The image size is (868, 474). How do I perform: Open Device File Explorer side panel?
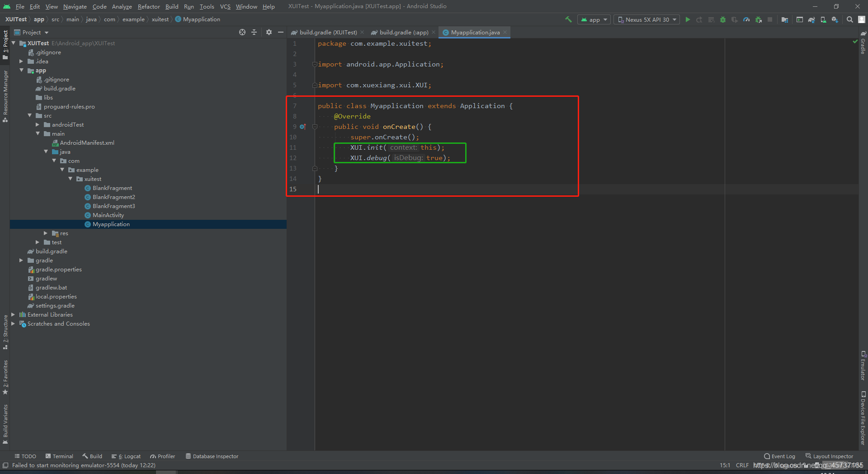pos(863,418)
